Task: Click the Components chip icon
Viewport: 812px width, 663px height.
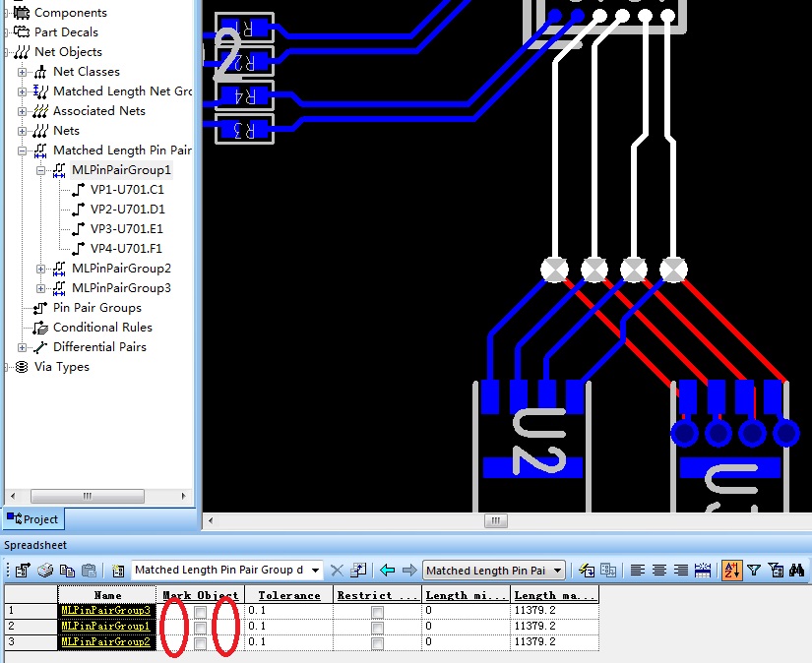Action: [x=22, y=12]
